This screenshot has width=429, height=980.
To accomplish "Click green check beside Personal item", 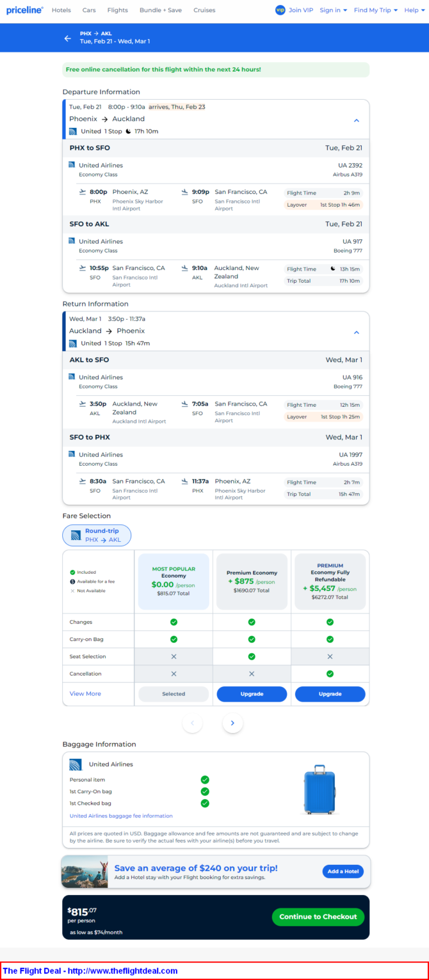I will 205,780.
